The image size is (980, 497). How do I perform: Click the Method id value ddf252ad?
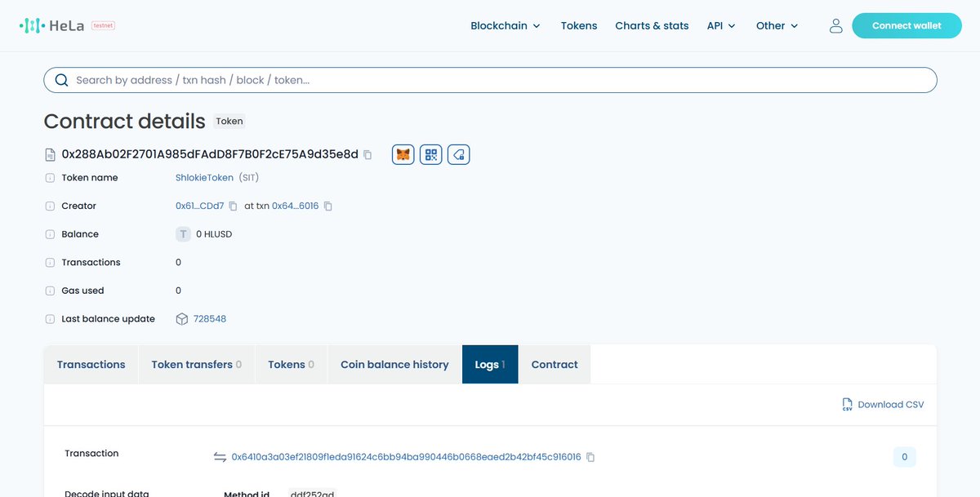point(313,493)
